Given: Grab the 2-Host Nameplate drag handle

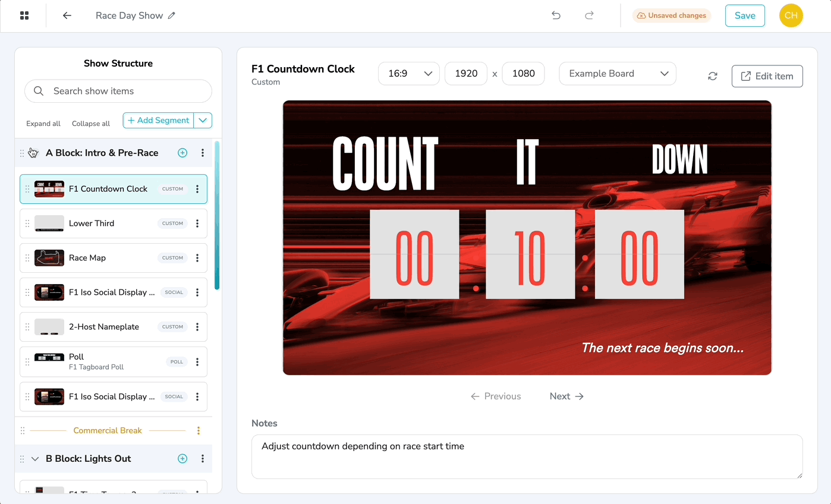Looking at the screenshot, I should [27, 327].
